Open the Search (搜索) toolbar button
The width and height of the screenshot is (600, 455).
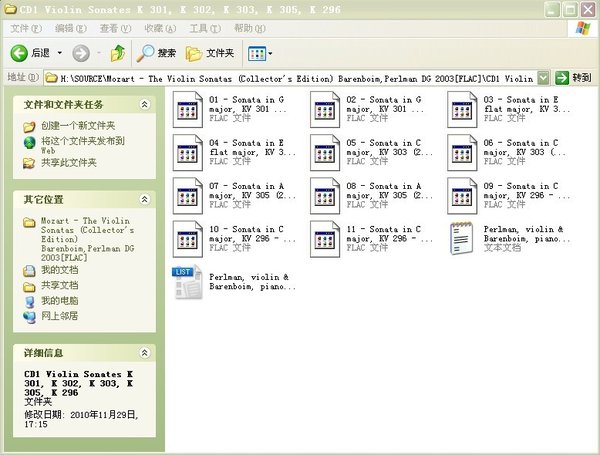pos(156,52)
